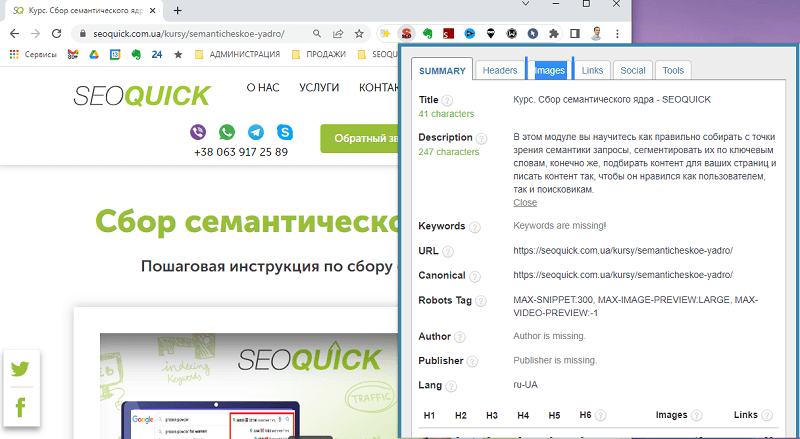Viewport: 800px width, 439px height.
Task: Open the Gmail bookmark icon
Action: [72, 54]
